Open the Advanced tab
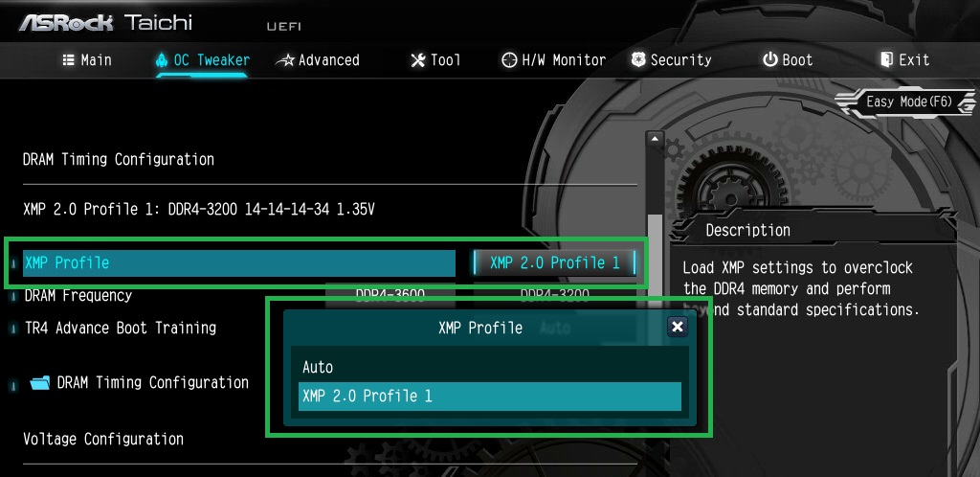Image resolution: width=980 pixels, height=477 pixels. tap(318, 60)
